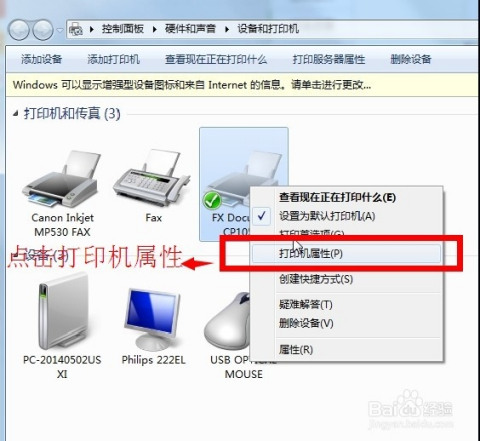Expand the arrow after 控制面板 in breadcrumb
Viewport: 480px width, 441px height.
pos(154,30)
